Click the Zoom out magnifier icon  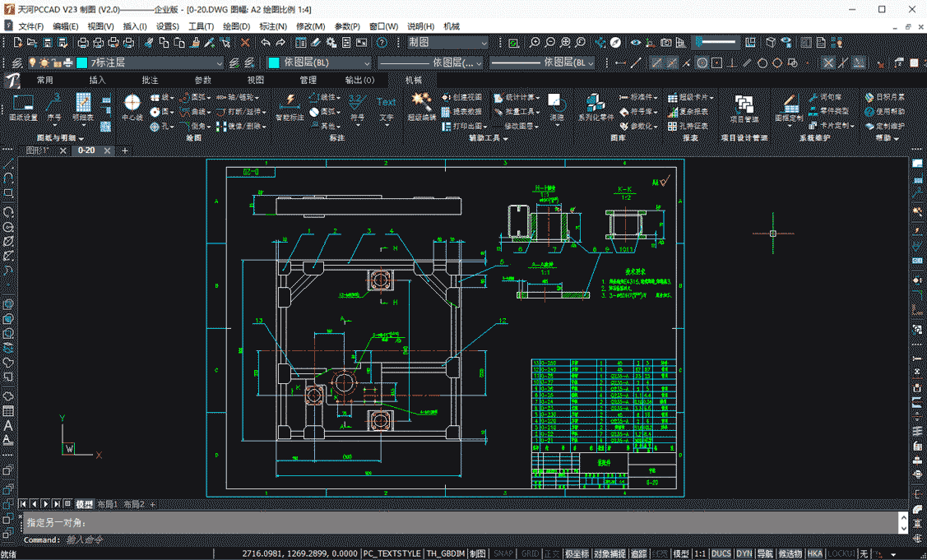point(549,43)
